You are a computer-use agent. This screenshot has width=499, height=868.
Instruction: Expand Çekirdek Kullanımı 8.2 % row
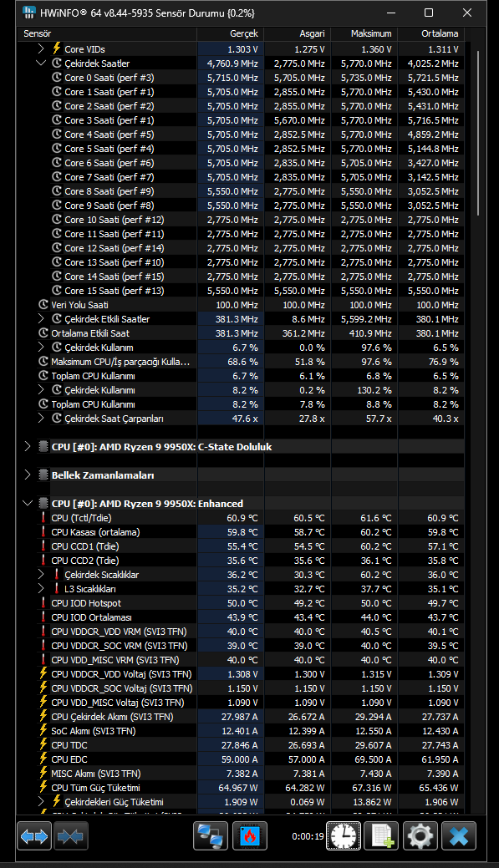click(x=40, y=389)
